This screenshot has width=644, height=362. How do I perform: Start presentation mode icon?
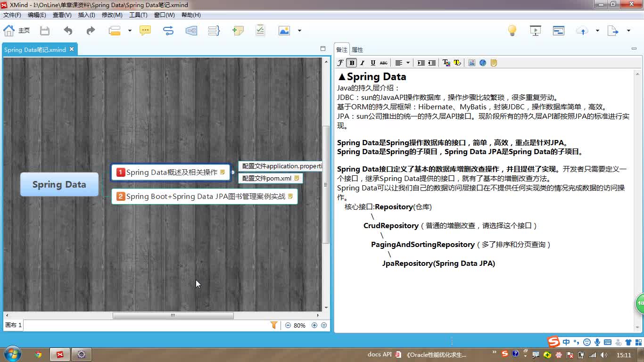pyautogui.click(x=536, y=31)
